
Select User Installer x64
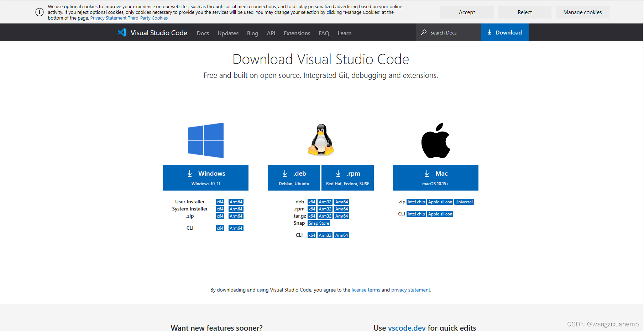click(220, 202)
